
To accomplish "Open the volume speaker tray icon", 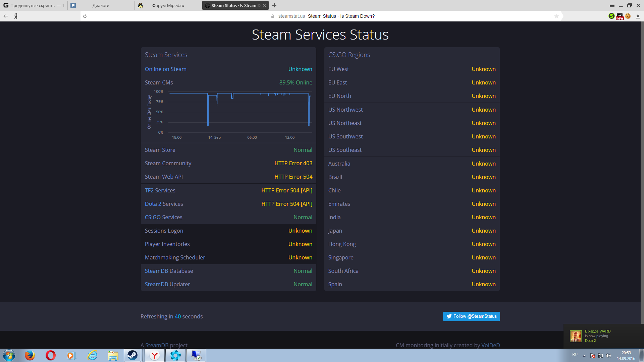I will [608, 356].
